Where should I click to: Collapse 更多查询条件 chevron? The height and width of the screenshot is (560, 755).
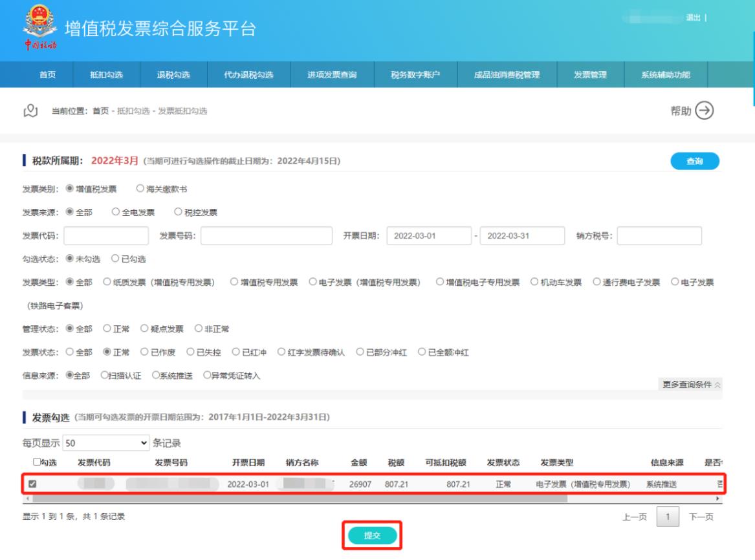pyautogui.click(x=717, y=385)
